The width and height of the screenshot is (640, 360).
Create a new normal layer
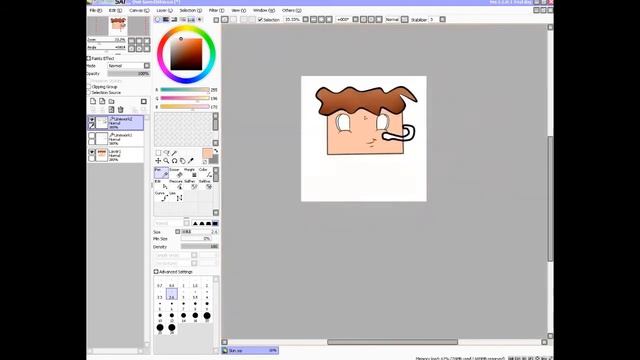click(x=93, y=101)
